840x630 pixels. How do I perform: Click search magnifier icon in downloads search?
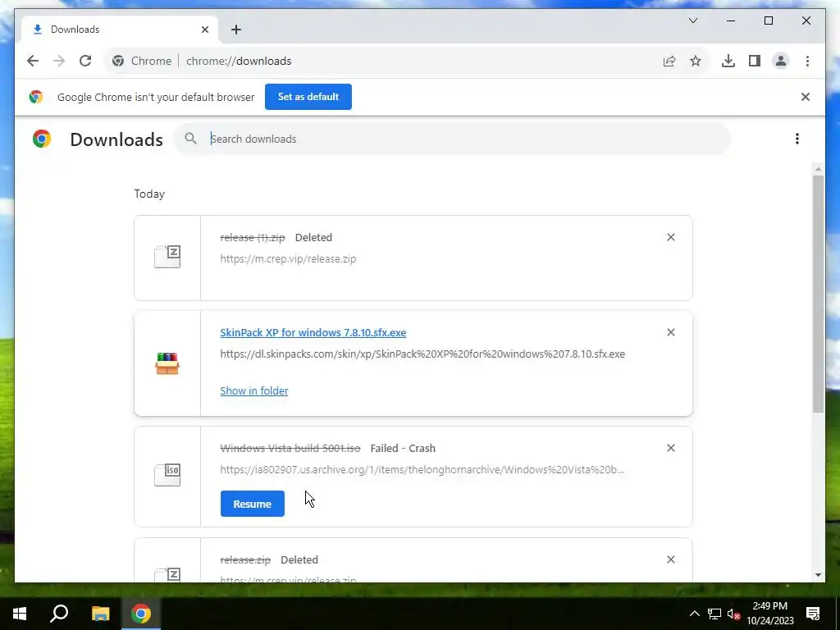(190, 139)
